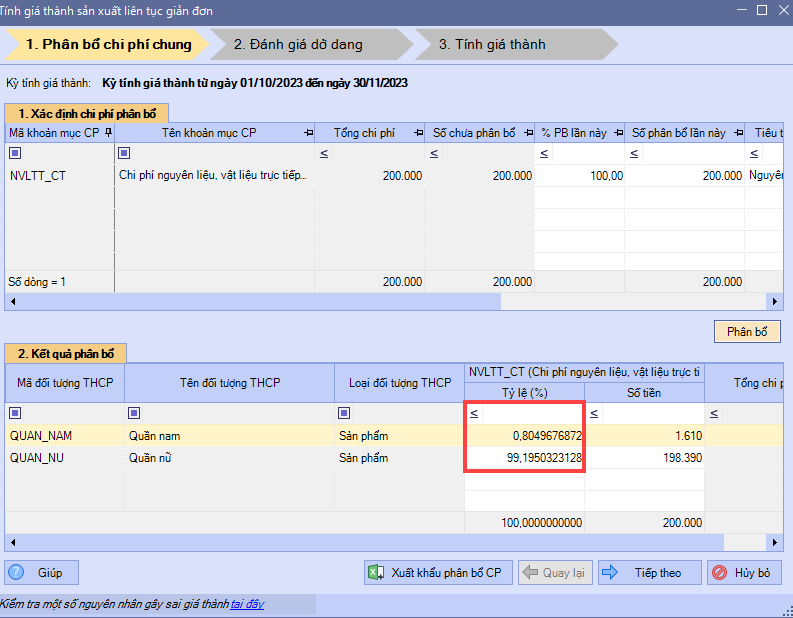
Task: Open the 'tại đây' link in the status bar
Action: 247,604
